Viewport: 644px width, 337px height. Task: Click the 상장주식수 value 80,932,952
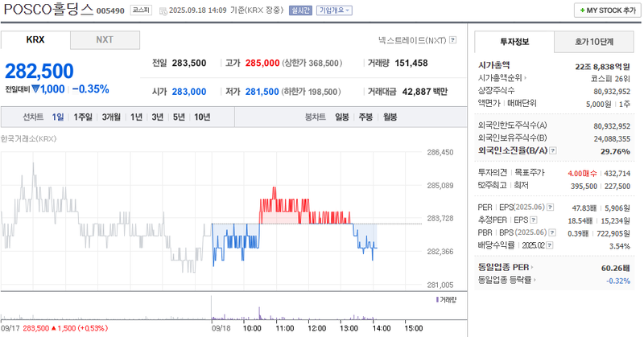[x=612, y=92]
